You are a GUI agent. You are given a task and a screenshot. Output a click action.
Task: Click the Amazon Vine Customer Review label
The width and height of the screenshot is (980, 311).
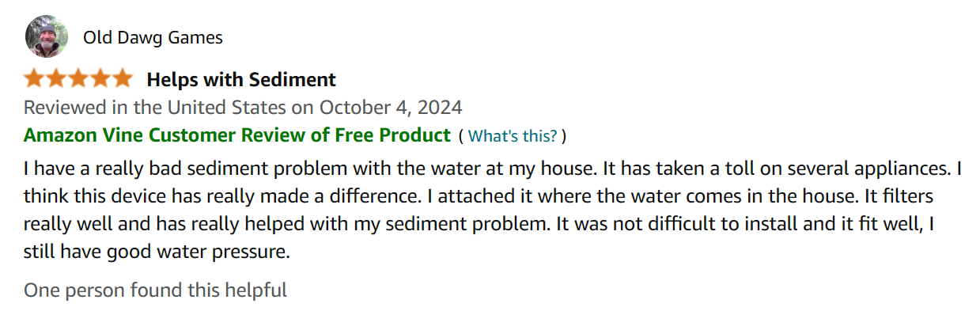(236, 135)
